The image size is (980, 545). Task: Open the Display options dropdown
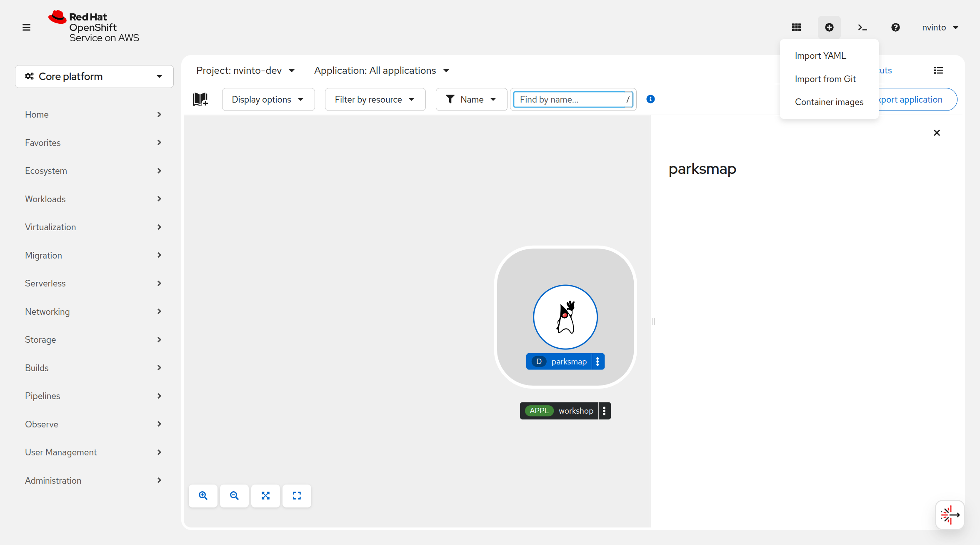[x=268, y=99]
